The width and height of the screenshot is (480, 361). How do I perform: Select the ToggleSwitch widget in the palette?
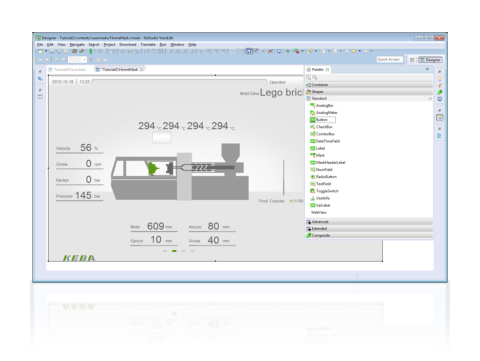[324, 191]
